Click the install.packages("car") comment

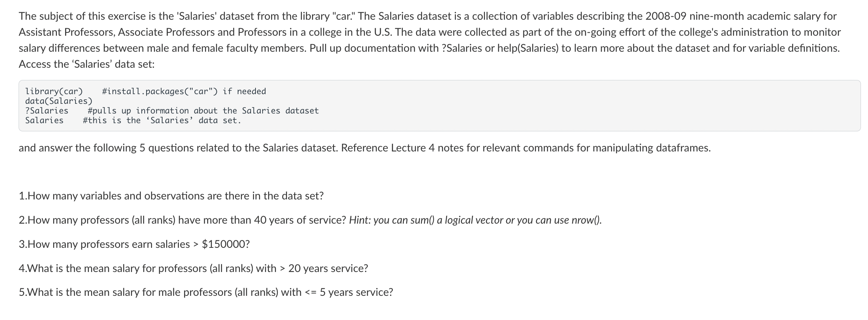pyautogui.click(x=184, y=91)
